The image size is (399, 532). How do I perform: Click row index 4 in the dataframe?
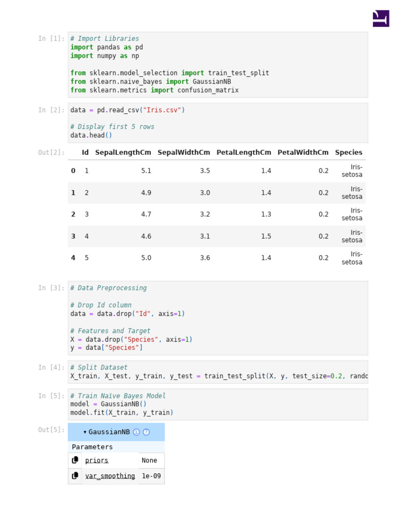(x=73, y=258)
